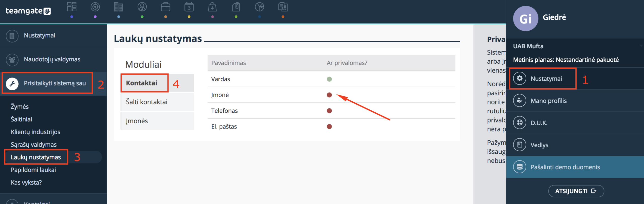Open Šaltiniai in the sidebar
Screen dimensions: 644x204
pyautogui.click(x=21, y=119)
